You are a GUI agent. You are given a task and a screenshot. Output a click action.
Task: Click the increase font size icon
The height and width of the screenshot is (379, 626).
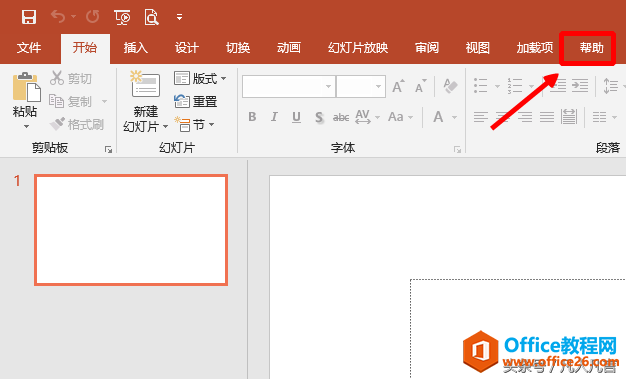(x=398, y=86)
